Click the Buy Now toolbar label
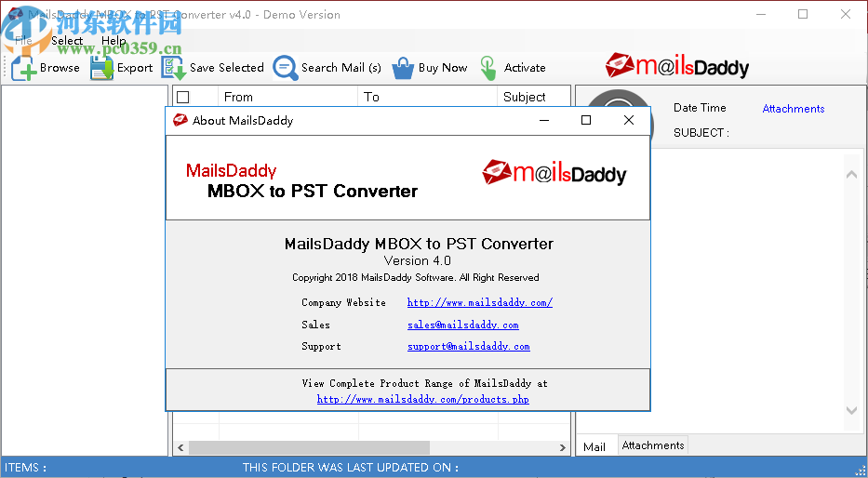The height and width of the screenshot is (478, 868). (x=443, y=68)
